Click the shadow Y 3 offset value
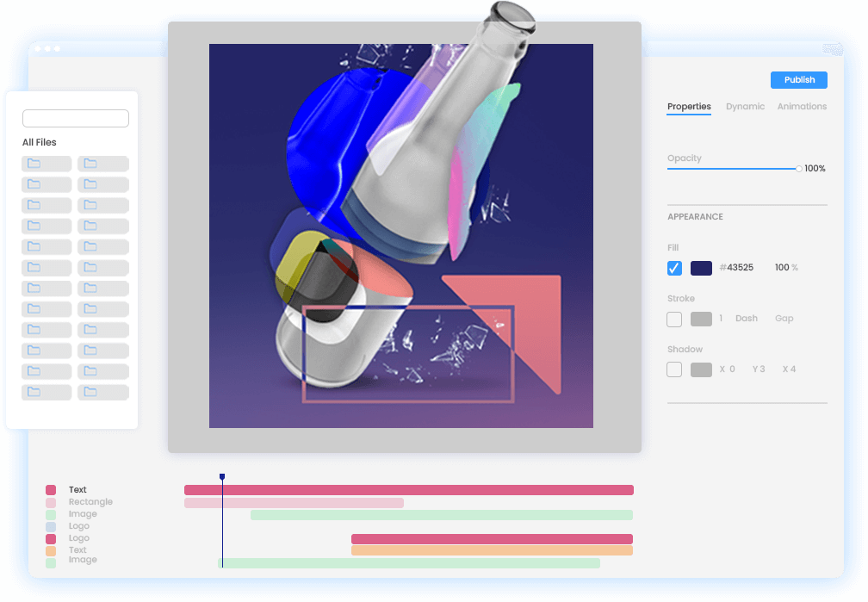 [759, 369]
